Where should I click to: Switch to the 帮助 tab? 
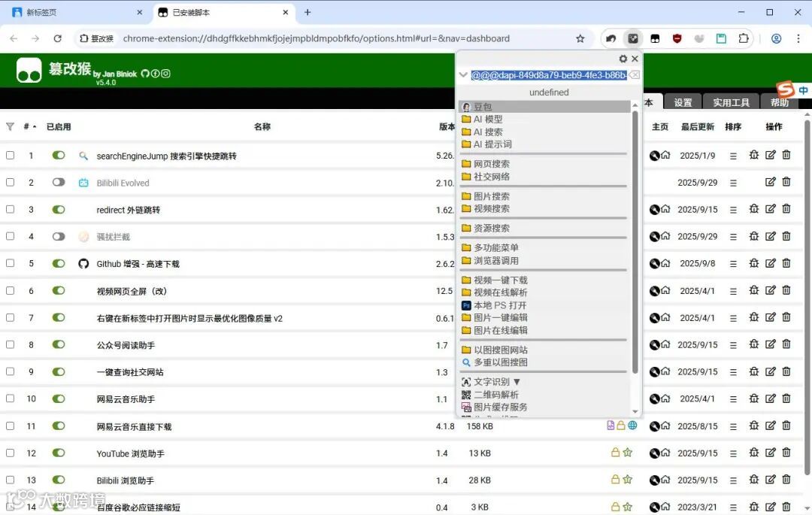tap(780, 102)
